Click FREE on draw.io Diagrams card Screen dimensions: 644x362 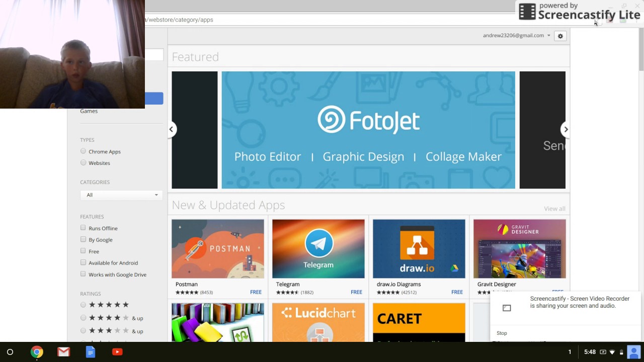457,292
